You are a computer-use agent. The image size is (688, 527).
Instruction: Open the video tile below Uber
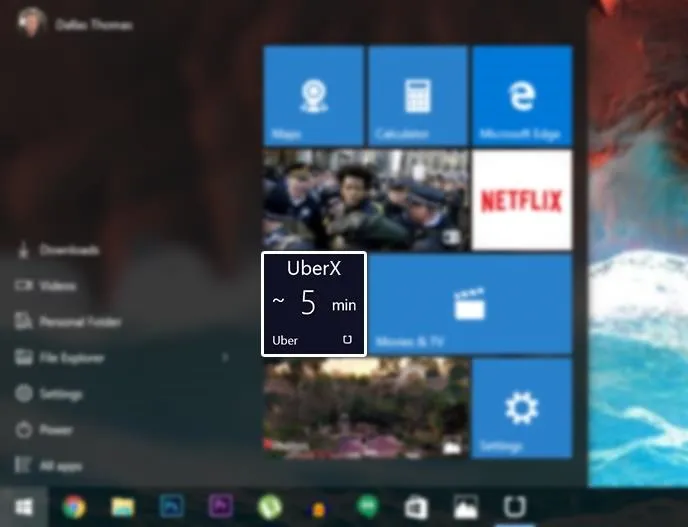click(x=366, y=409)
